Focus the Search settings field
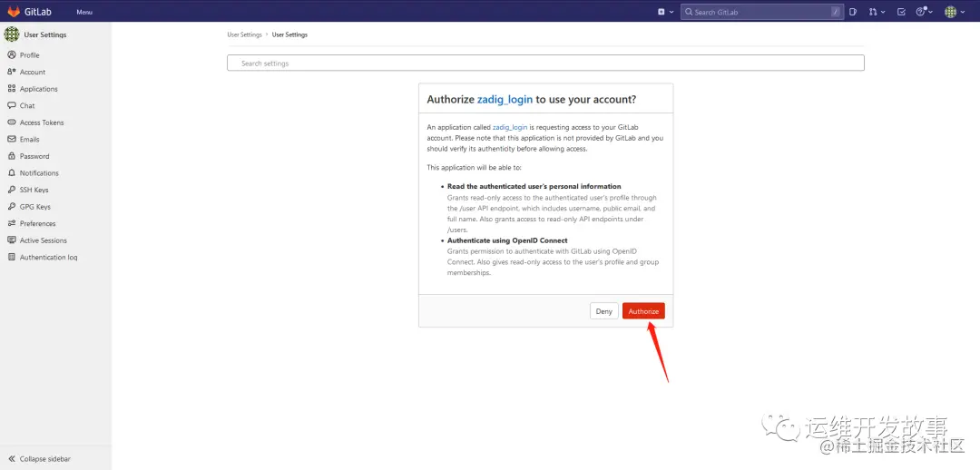Screen dimensions: 980x470 click(x=545, y=64)
